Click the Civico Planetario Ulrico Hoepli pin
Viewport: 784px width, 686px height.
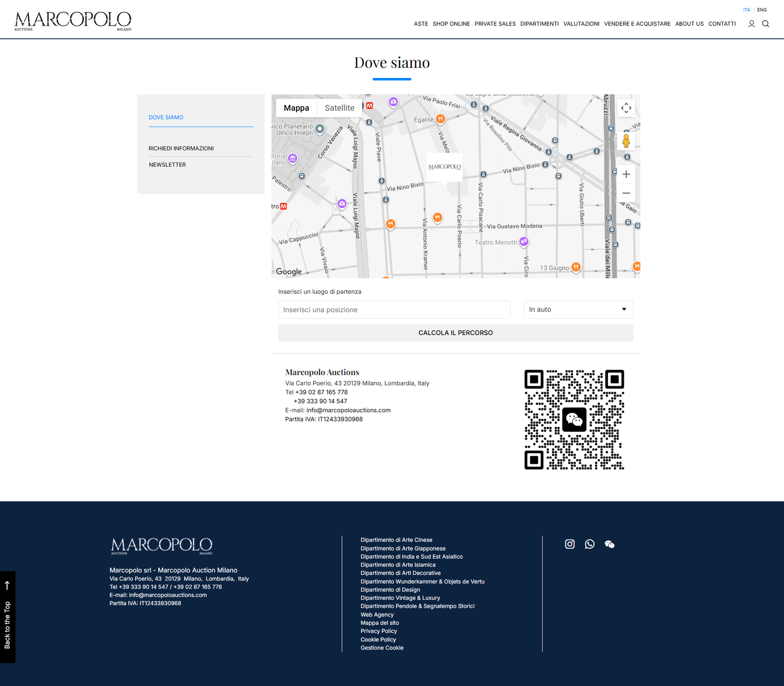pyautogui.click(x=320, y=129)
